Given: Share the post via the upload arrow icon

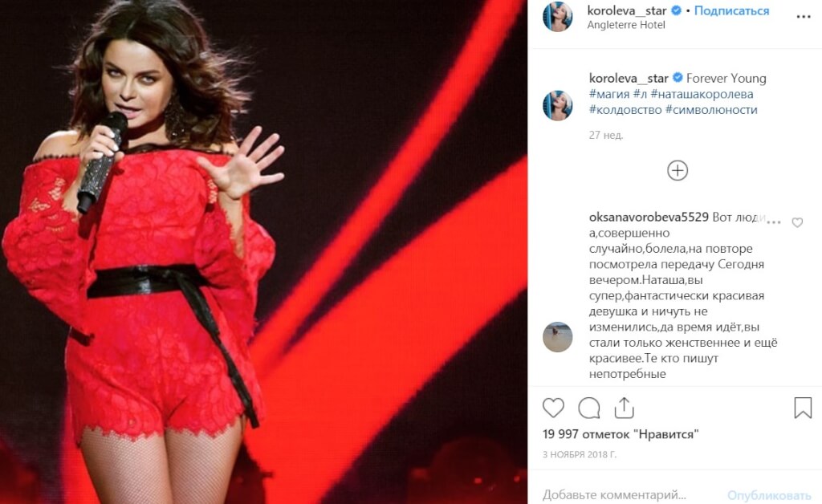Looking at the screenshot, I should pyautogui.click(x=624, y=408).
